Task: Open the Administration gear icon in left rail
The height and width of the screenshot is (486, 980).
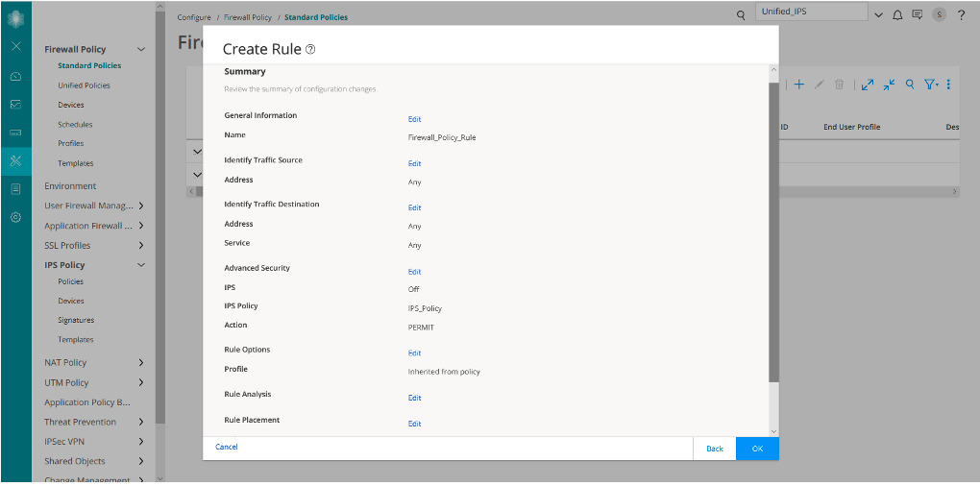Action: tap(15, 217)
